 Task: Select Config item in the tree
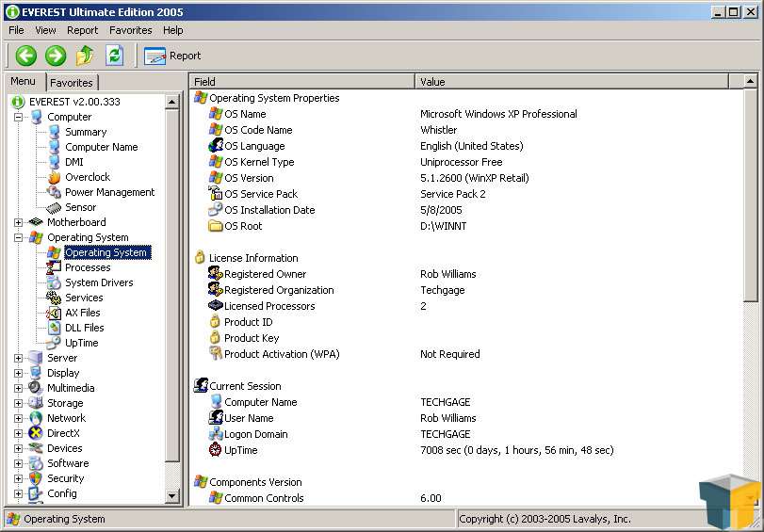pyautogui.click(x=62, y=493)
